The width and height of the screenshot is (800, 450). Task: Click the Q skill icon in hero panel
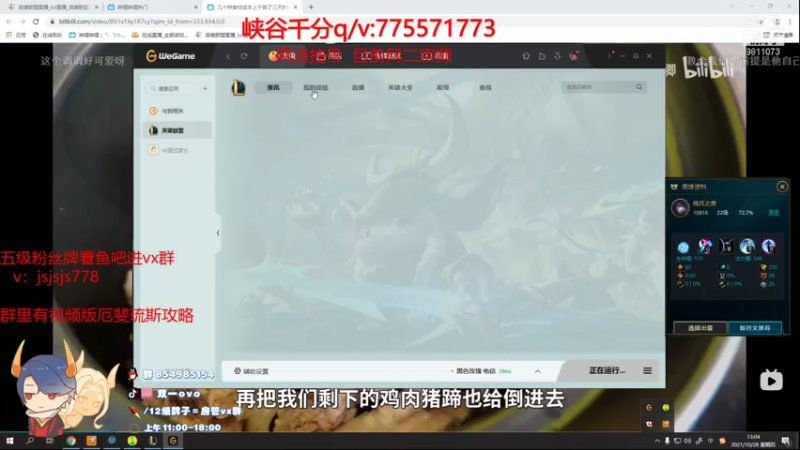tap(705, 246)
